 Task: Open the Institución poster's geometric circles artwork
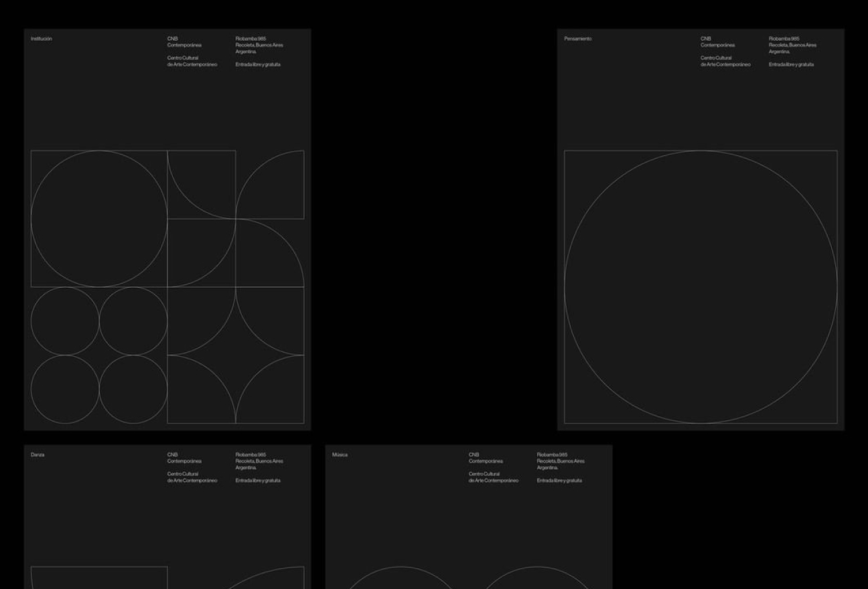(167, 287)
